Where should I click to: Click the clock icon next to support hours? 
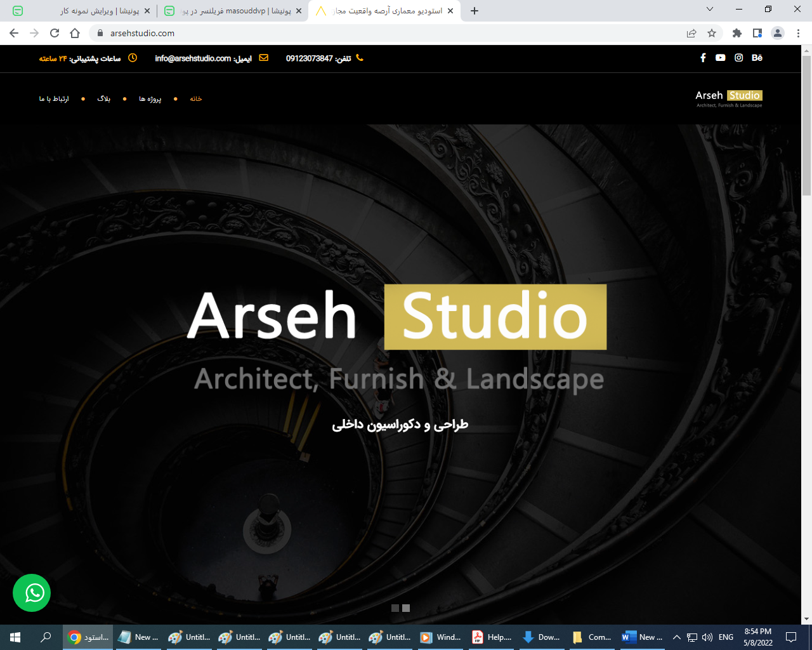133,58
